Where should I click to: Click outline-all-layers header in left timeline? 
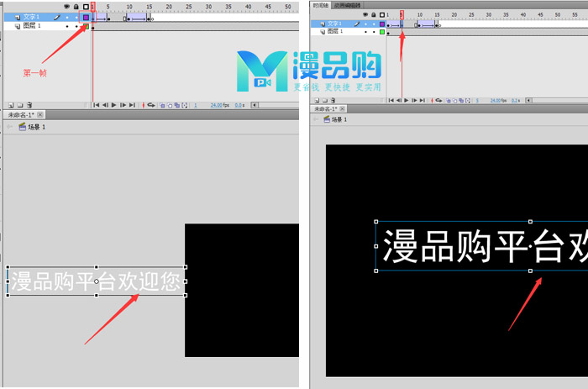[x=86, y=7]
